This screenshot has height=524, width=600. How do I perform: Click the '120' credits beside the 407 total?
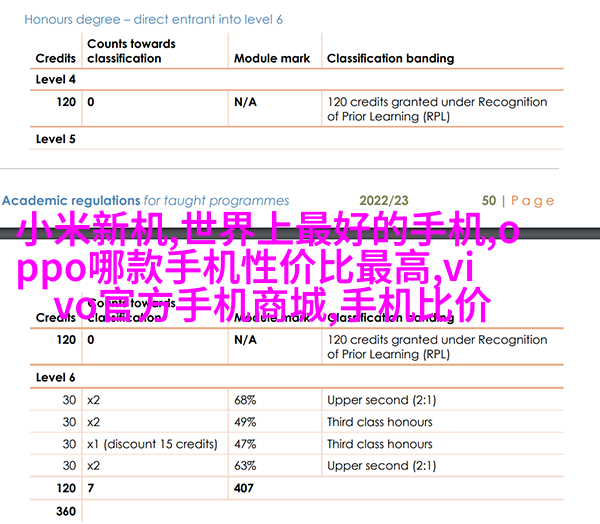tap(66, 488)
